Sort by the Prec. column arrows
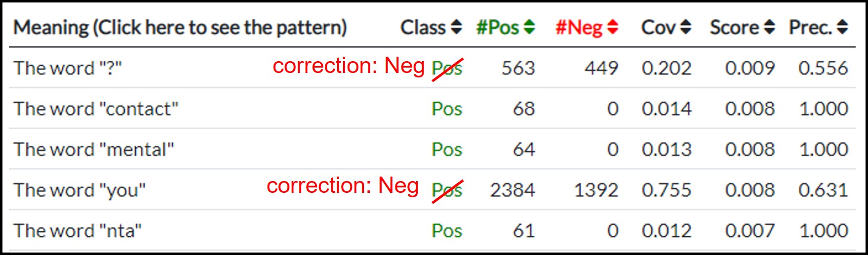This screenshot has height=255, width=868. [842, 27]
